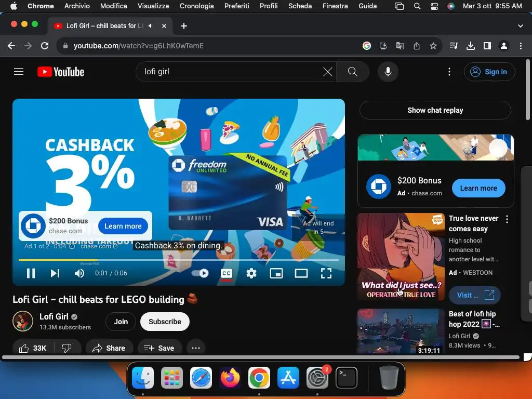Open Cronologia menu
This screenshot has width=532, height=399.
pos(196,6)
